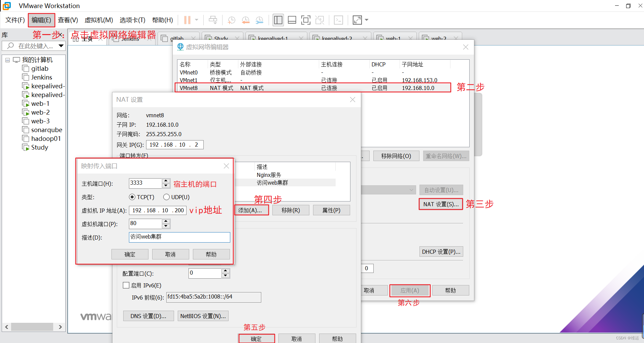Select the Nginx服务 port forwarding entry

(x=285, y=175)
